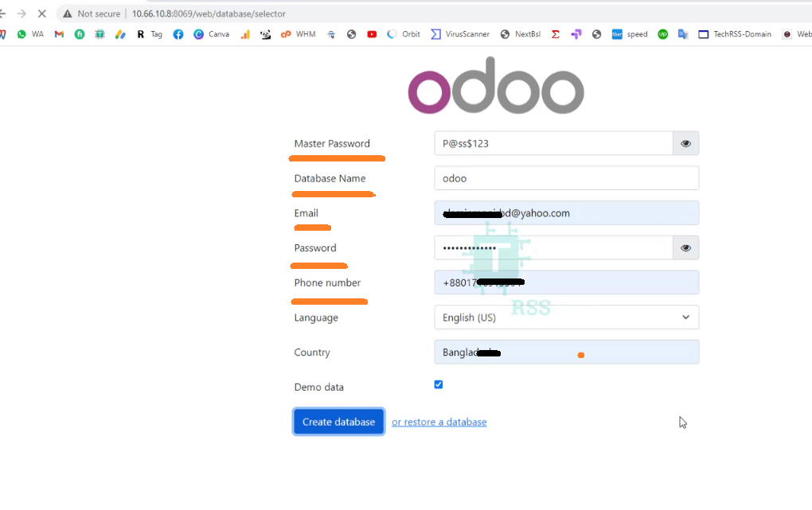
Task: Click the 'Phone number' label
Action: coord(327,282)
